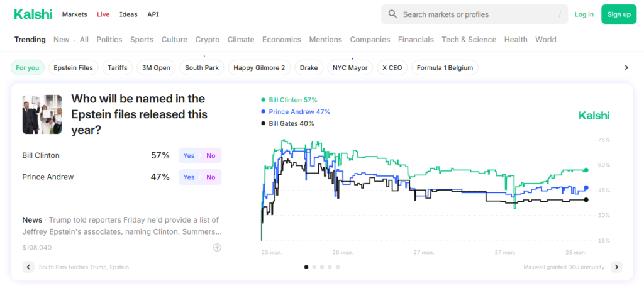This screenshot has width=644, height=288.
Task: Click Prince Andrew row name
Action: pyautogui.click(x=48, y=177)
